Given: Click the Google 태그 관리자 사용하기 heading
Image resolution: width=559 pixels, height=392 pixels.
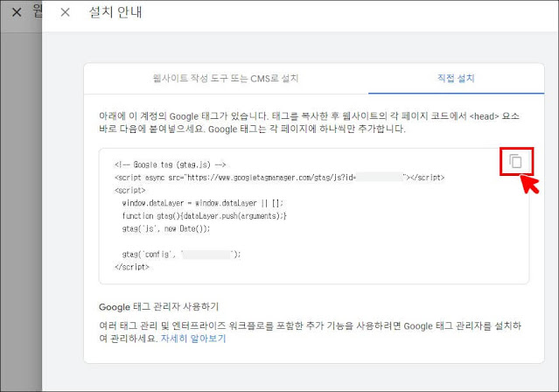Looking at the screenshot, I should tap(158, 307).
